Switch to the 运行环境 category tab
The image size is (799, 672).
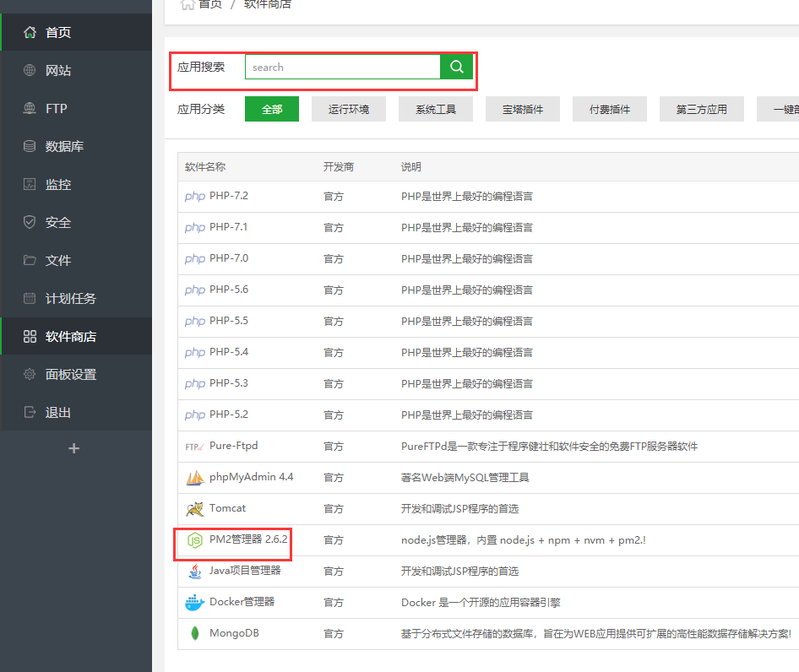(349, 109)
